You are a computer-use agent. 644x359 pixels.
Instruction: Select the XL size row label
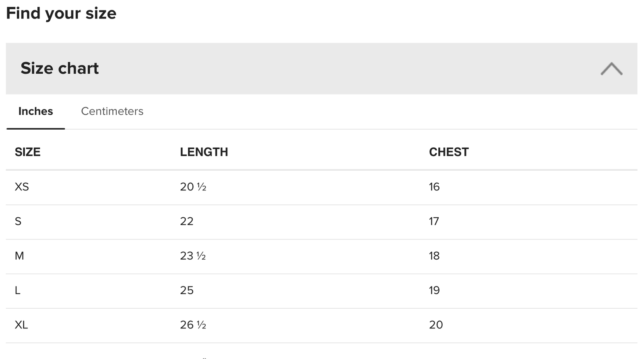21,325
